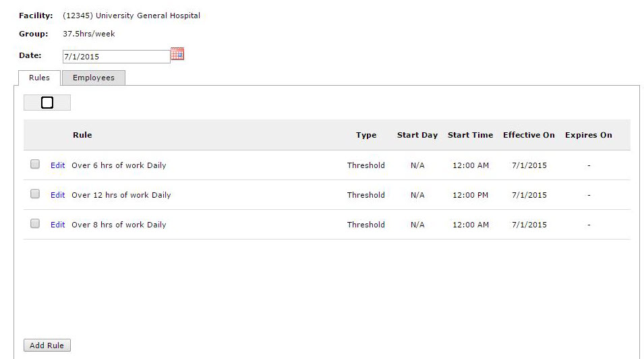Click the Rule column header
The width and height of the screenshot is (644, 359).
(x=82, y=135)
